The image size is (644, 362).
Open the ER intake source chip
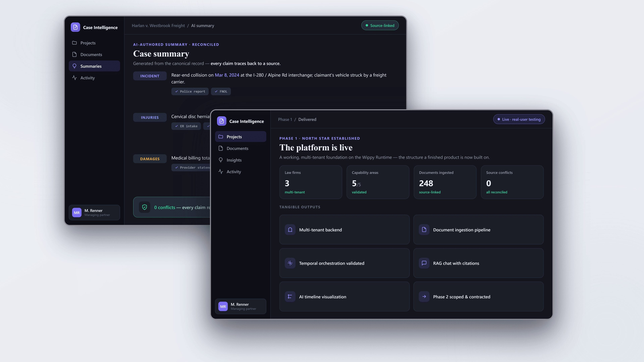point(186,126)
